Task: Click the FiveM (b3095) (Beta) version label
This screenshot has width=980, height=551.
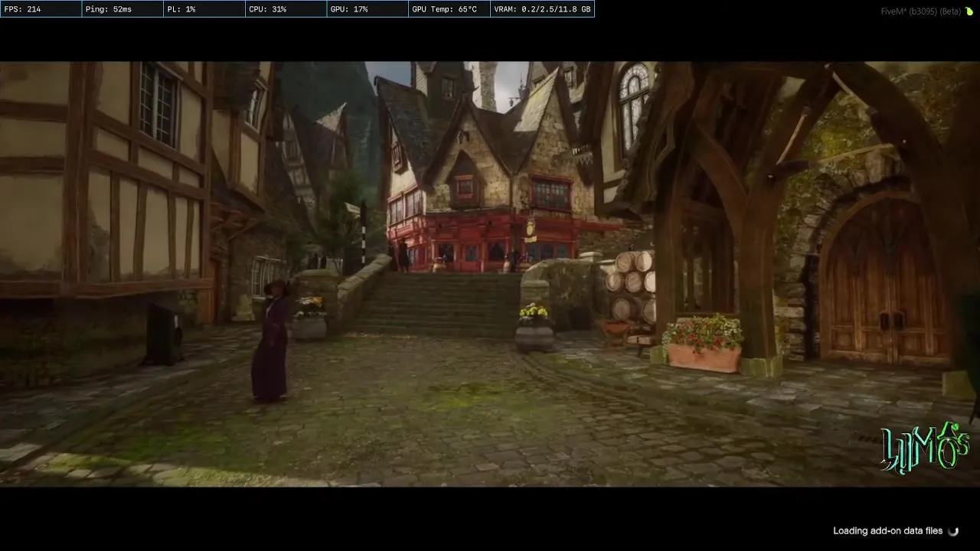Action: [x=921, y=11]
